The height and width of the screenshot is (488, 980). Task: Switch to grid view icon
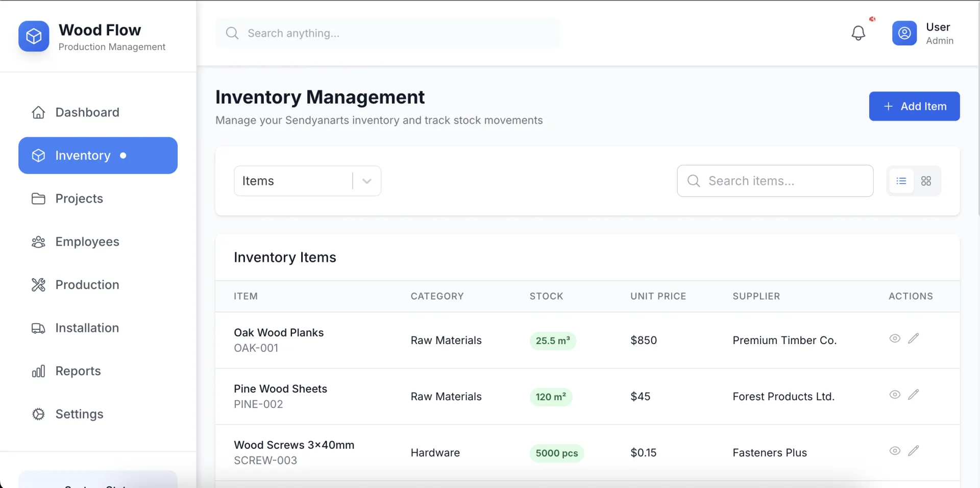point(926,181)
